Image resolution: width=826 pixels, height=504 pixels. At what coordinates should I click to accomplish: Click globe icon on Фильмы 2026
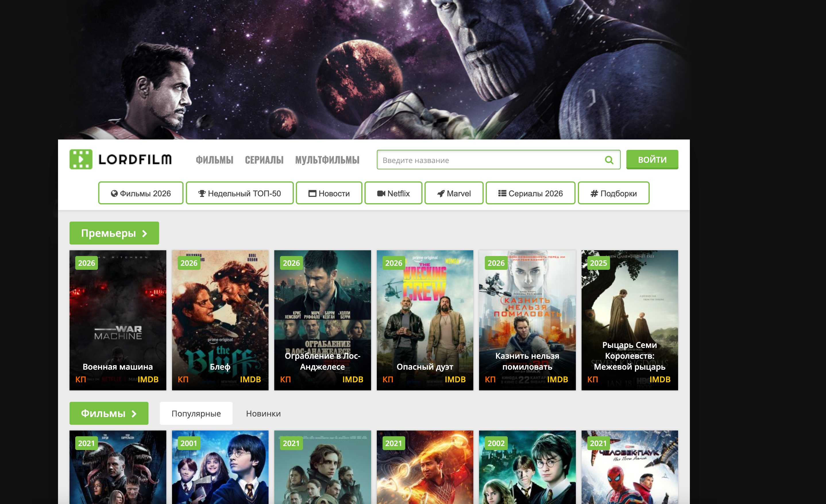[x=114, y=193]
